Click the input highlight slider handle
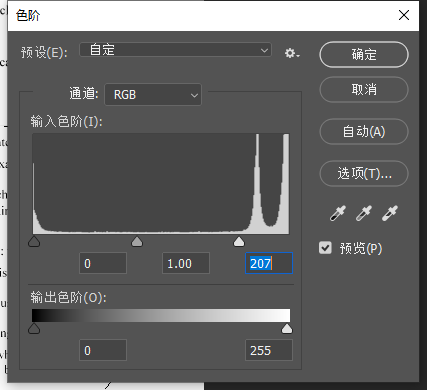The width and height of the screenshot is (427, 390). 239,242
